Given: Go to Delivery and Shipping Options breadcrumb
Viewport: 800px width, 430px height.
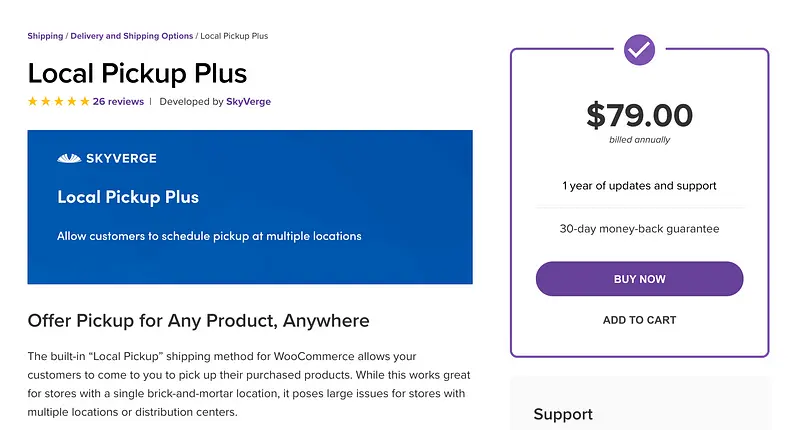Looking at the screenshot, I should [x=132, y=36].
